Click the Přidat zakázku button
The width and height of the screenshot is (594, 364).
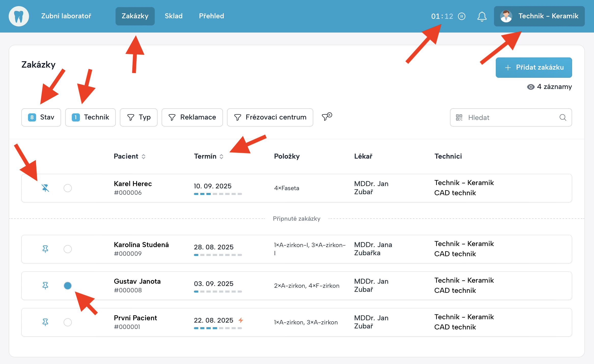pyautogui.click(x=533, y=67)
